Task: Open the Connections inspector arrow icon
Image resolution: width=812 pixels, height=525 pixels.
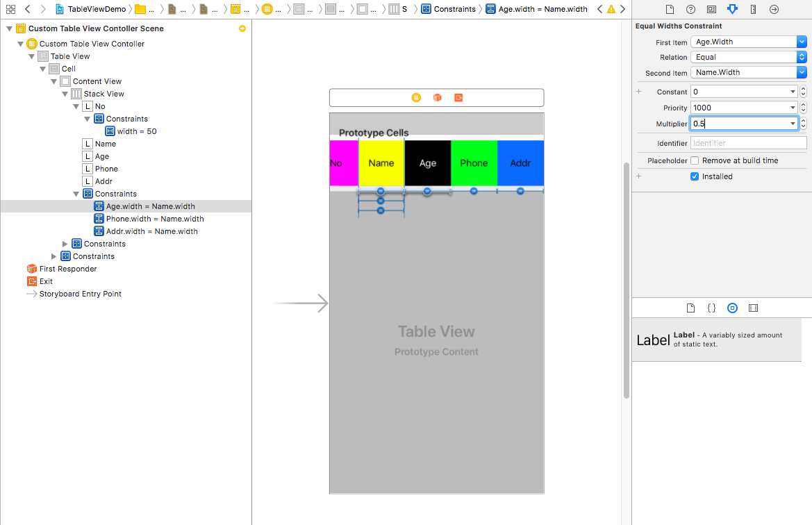Action: point(774,10)
